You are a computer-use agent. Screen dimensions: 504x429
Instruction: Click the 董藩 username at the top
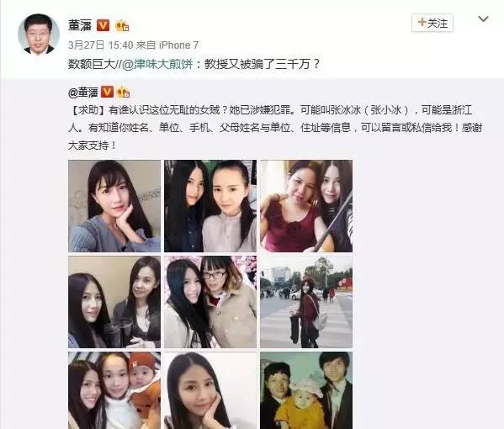(80, 25)
